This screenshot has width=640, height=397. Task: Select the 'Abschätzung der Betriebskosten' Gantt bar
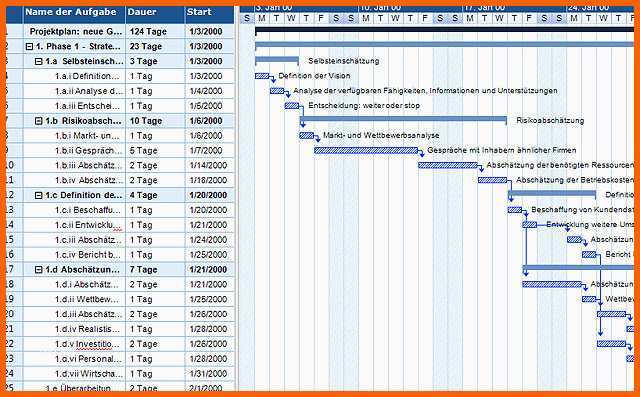pos(493,180)
